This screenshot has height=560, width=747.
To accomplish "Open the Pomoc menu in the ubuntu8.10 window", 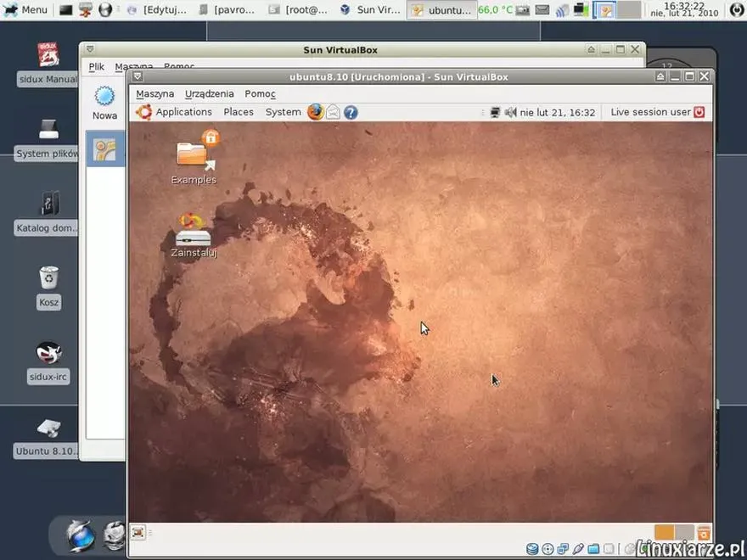I will [x=260, y=94].
